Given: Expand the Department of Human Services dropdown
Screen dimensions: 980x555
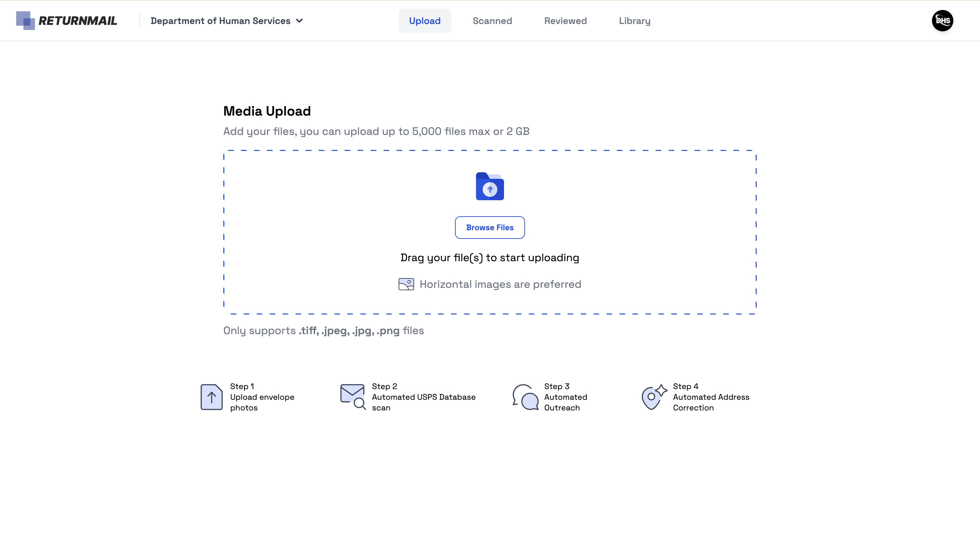Looking at the screenshot, I should click(x=220, y=21).
